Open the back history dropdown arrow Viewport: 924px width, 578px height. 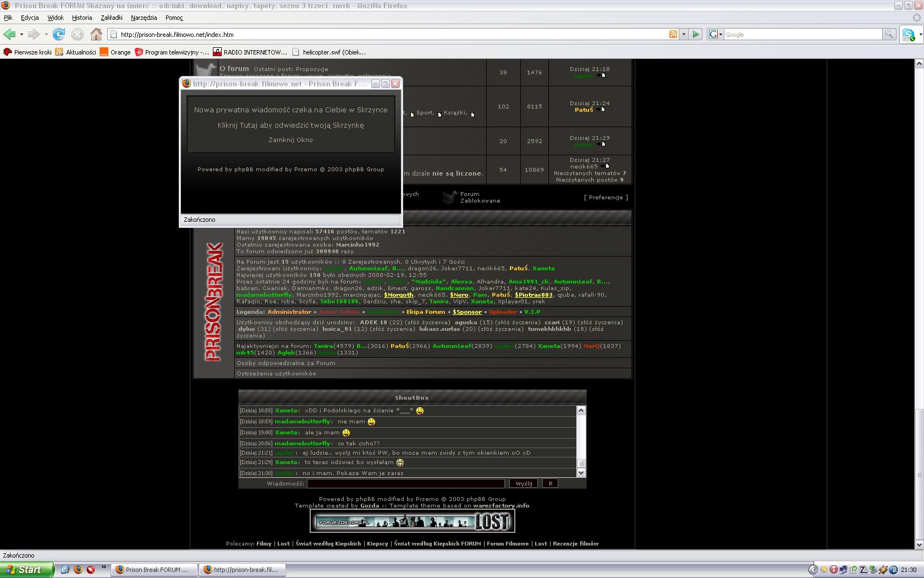point(21,34)
